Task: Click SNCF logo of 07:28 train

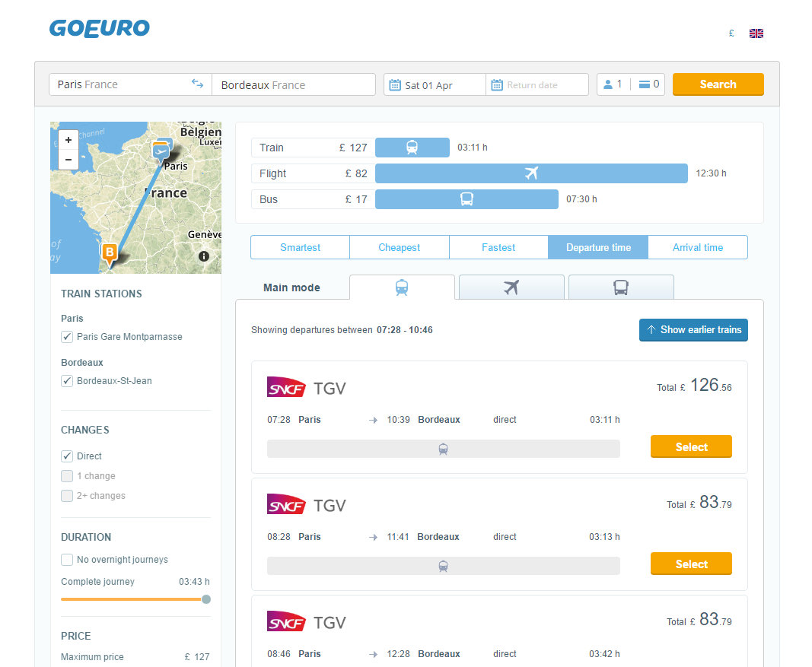Action: click(286, 386)
